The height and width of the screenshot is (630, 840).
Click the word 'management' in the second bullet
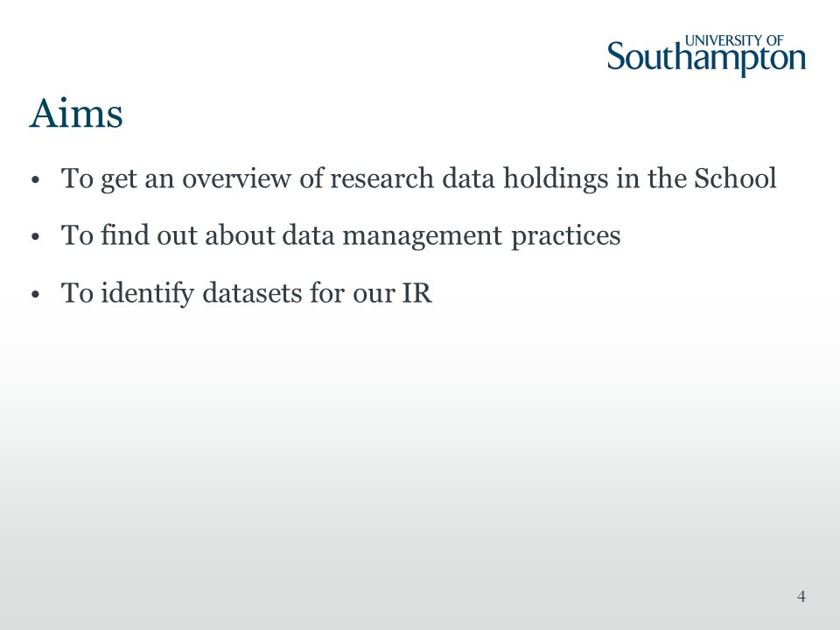(422, 237)
